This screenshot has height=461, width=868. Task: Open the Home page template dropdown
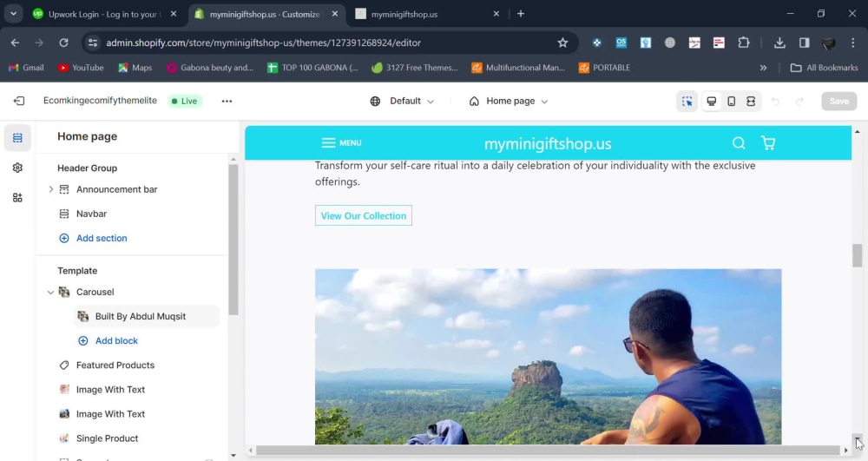click(508, 102)
